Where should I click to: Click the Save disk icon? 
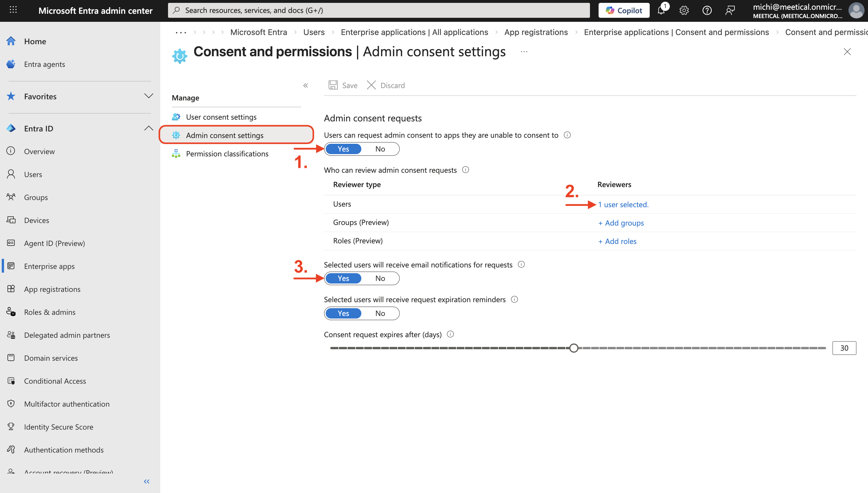(333, 85)
